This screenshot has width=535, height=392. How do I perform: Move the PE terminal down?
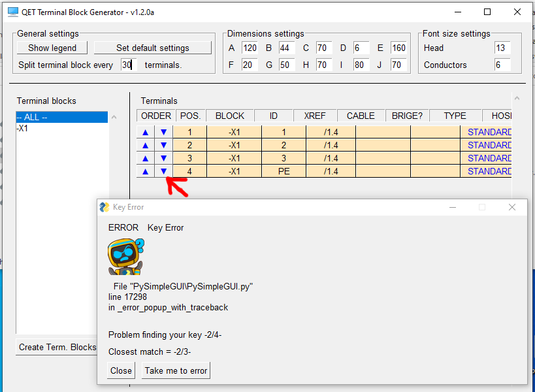163,171
